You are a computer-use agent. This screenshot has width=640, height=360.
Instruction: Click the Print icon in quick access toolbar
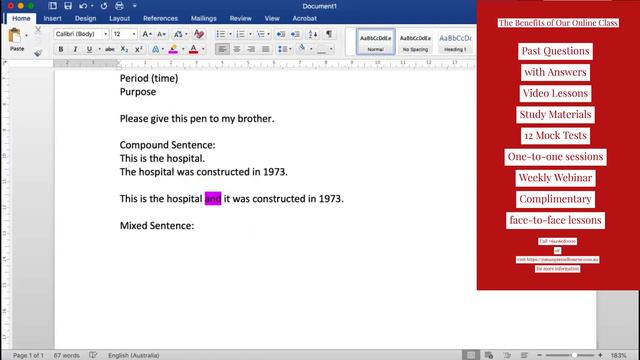[x=119, y=6]
